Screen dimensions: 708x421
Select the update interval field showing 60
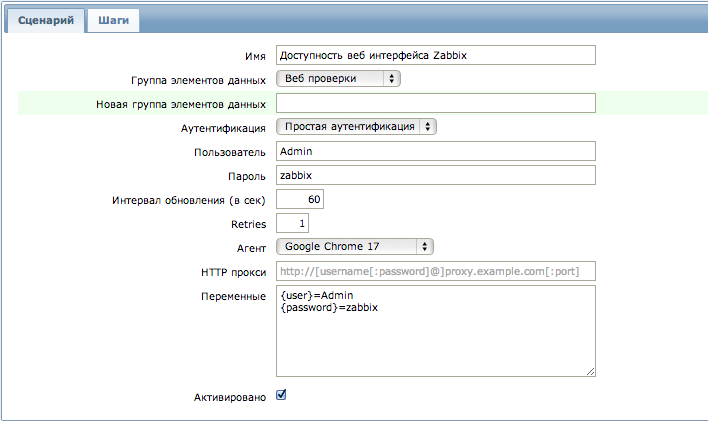[x=300, y=199]
